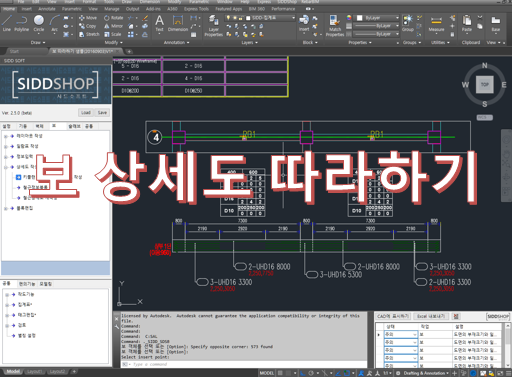
Task: Open Layer Properties manager
Action: 213,25
